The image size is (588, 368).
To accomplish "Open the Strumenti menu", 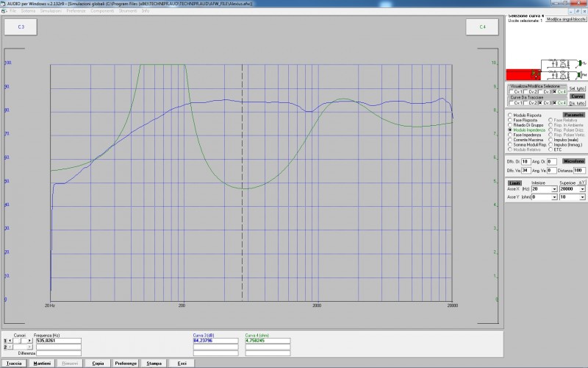I will (x=128, y=11).
